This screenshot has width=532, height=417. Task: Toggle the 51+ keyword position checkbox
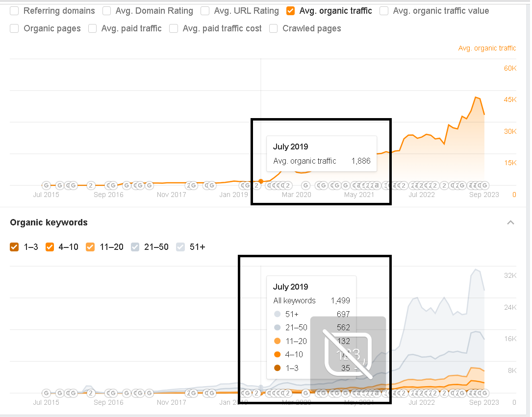180,247
